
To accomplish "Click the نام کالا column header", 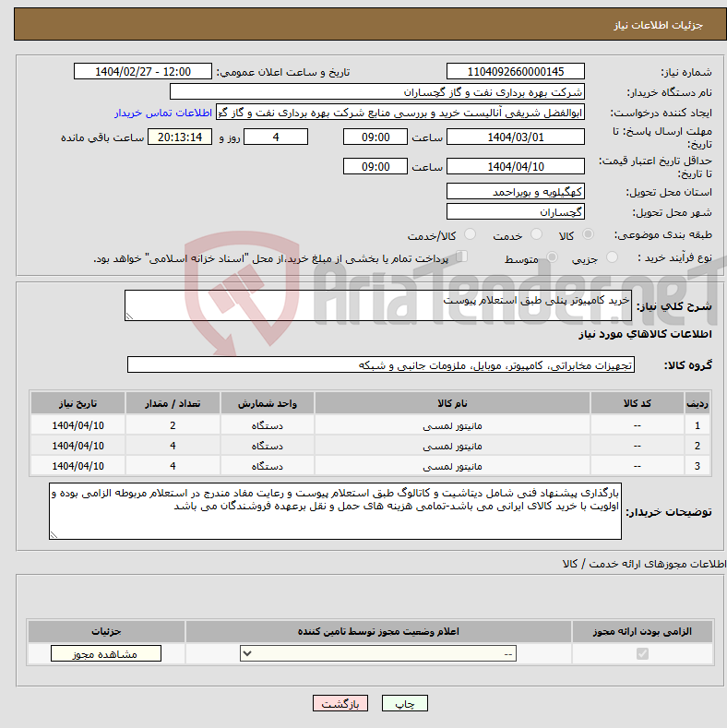I will pyautogui.click(x=452, y=403).
